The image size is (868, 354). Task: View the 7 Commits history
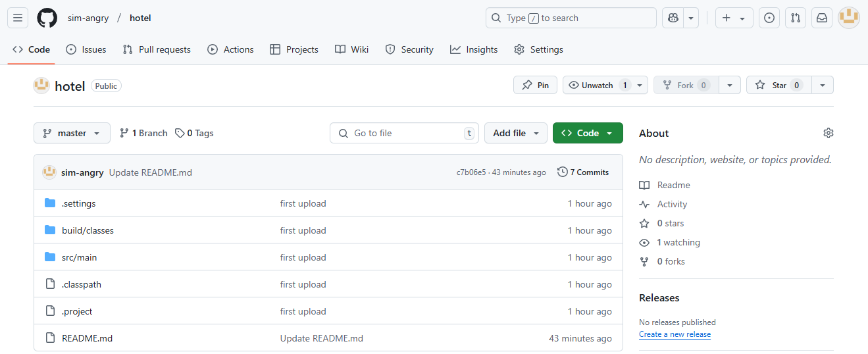[583, 172]
